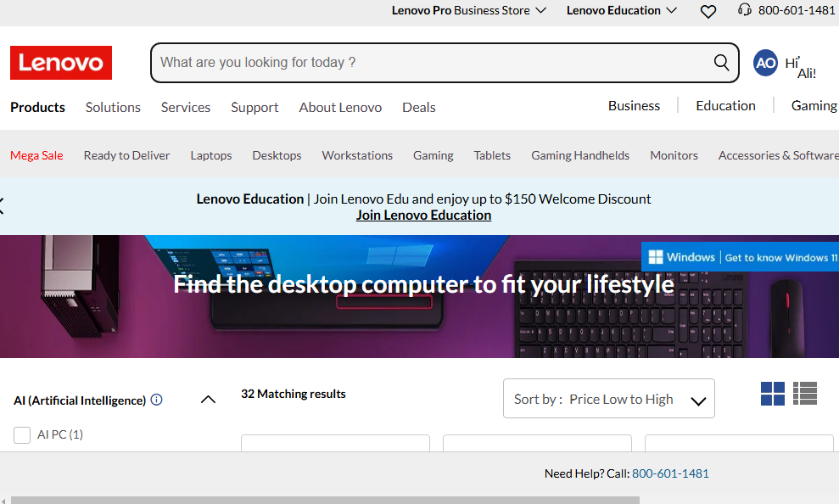This screenshot has width=839, height=504.
Task: Click the 32 Matching results text
Action: pos(294,394)
